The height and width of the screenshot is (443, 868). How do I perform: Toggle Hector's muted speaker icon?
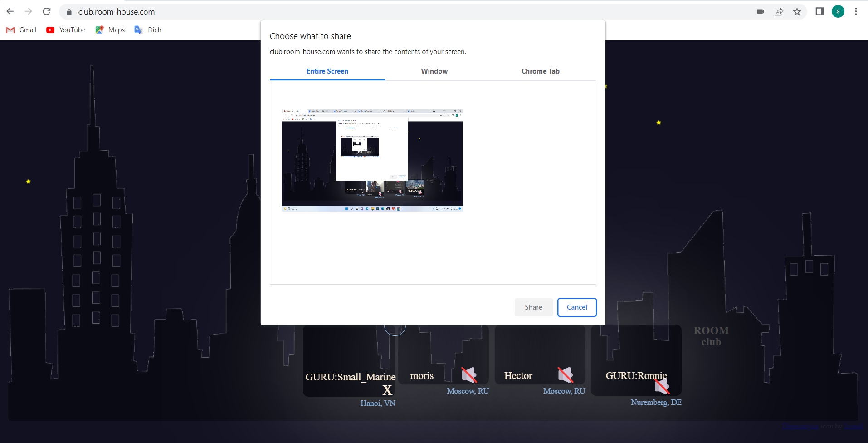click(565, 375)
